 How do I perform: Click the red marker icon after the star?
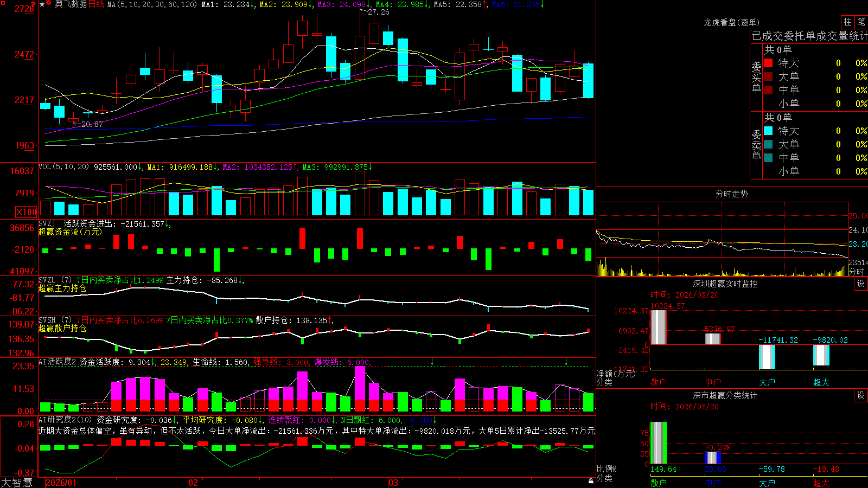tap(49, 4)
